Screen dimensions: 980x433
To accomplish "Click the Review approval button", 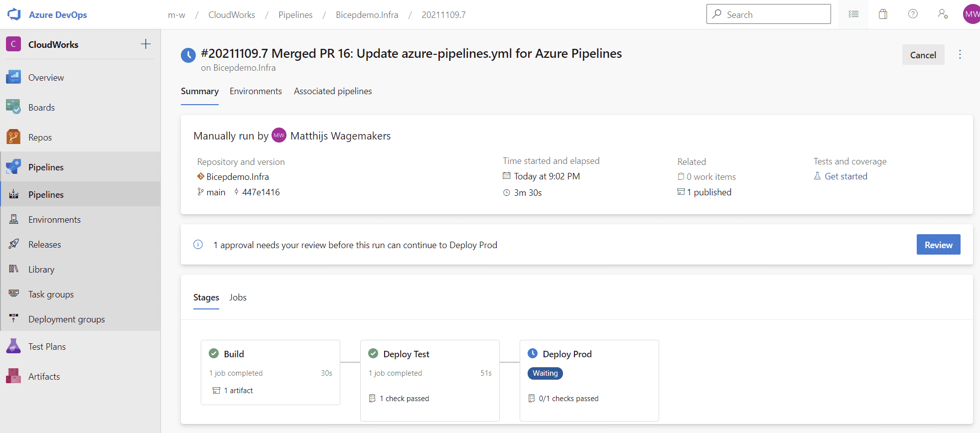I will pyautogui.click(x=938, y=245).
